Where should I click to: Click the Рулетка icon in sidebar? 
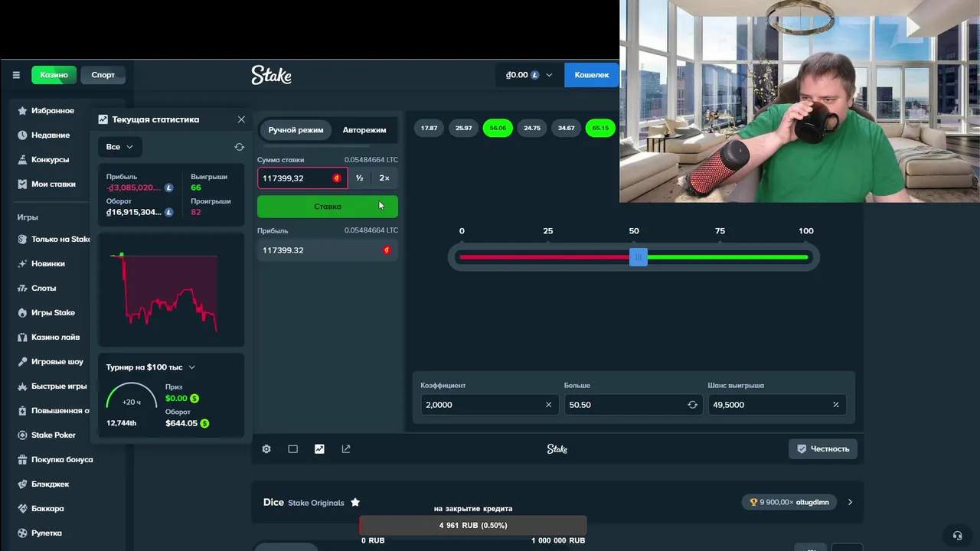coord(23,533)
